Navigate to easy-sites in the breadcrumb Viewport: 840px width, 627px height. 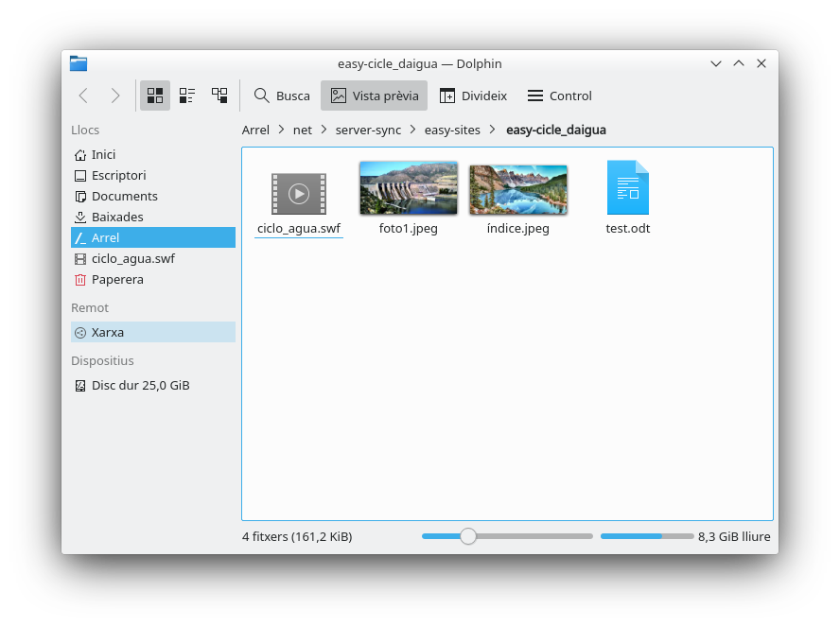point(452,131)
